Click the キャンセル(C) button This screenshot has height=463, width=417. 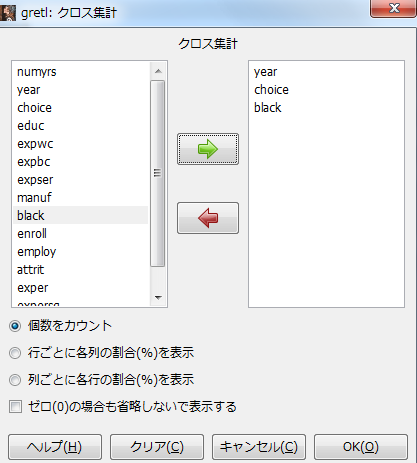[x=259, y=447]
